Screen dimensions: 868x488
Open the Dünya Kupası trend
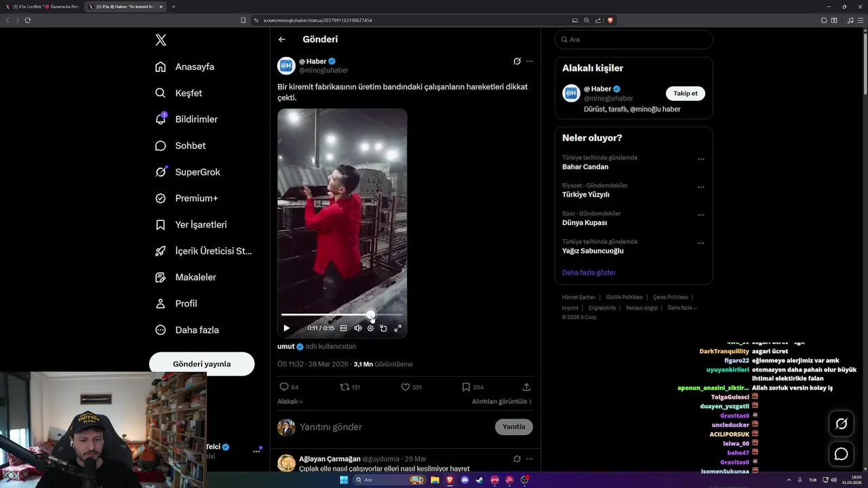click(585, 222)
